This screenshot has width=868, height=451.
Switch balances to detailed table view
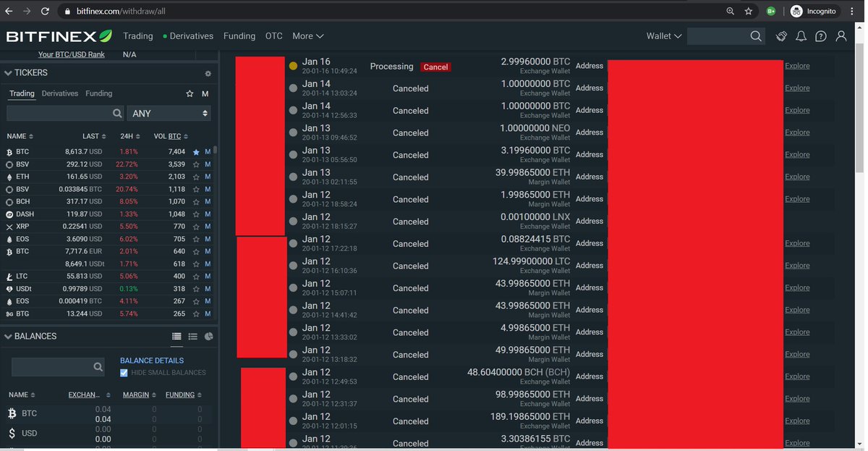tap(176, 337)
